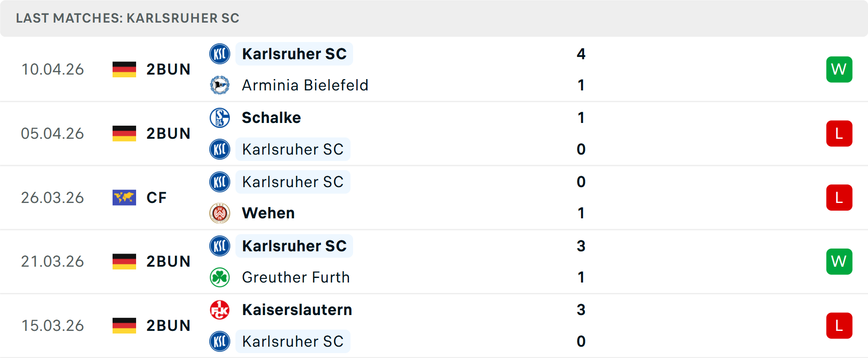
Task: Click the Arminia Bielefeld club crest
Action: (220, 85)
